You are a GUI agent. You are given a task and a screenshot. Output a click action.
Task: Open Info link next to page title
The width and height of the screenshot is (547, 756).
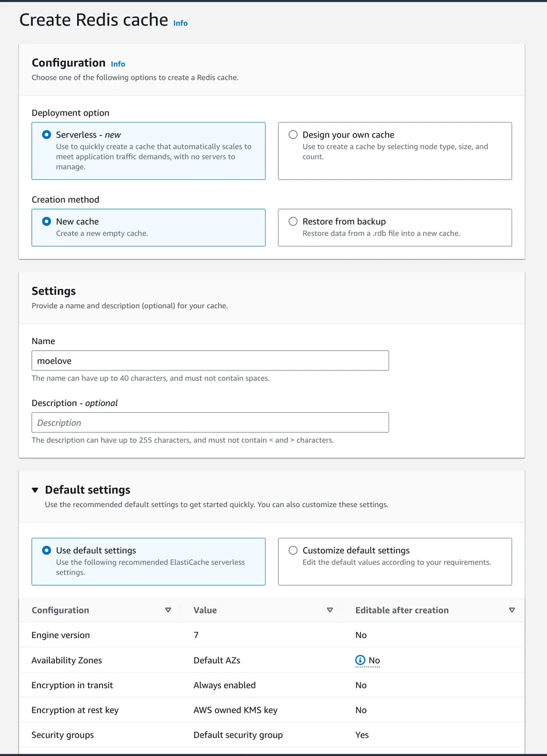[180, 23]
